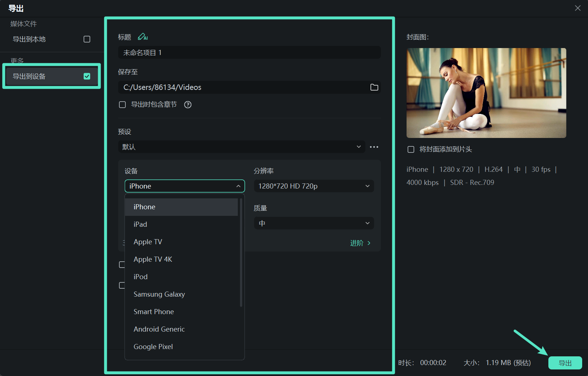
Task: Select the 导出到设备 sidebar item
Action: tap(52, 76)
